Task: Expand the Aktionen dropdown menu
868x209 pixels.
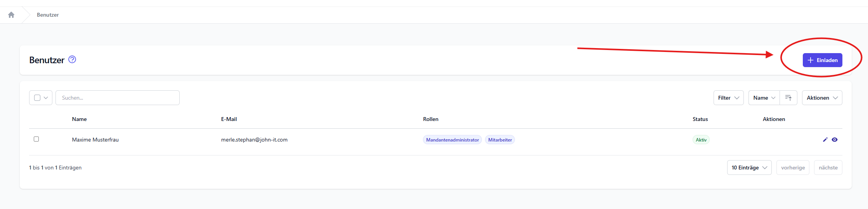Action: click(x=822, y=98)
